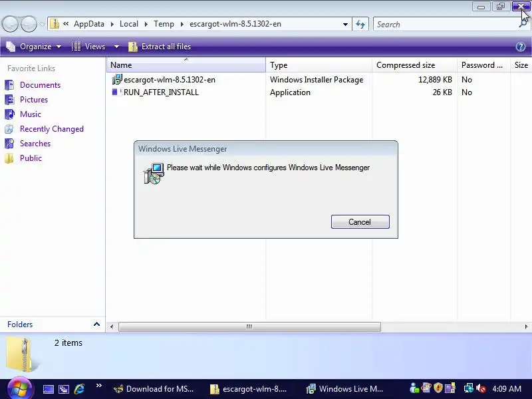Open Public in Favorite Links

click(31, 158)
